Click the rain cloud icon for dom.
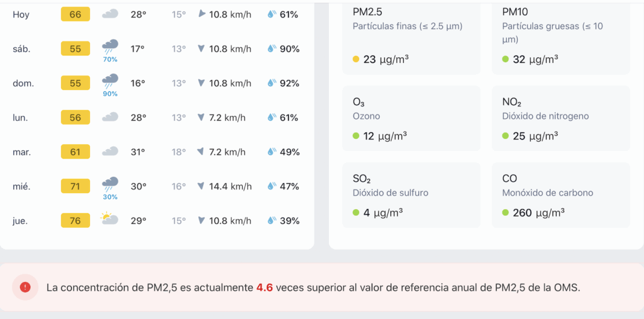 110,81
